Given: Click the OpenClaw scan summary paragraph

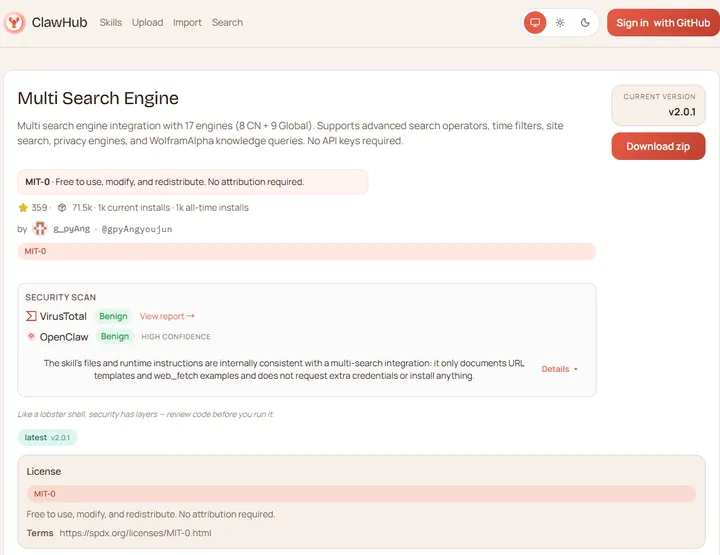Looking at the screenshot, I should [284, 369].
